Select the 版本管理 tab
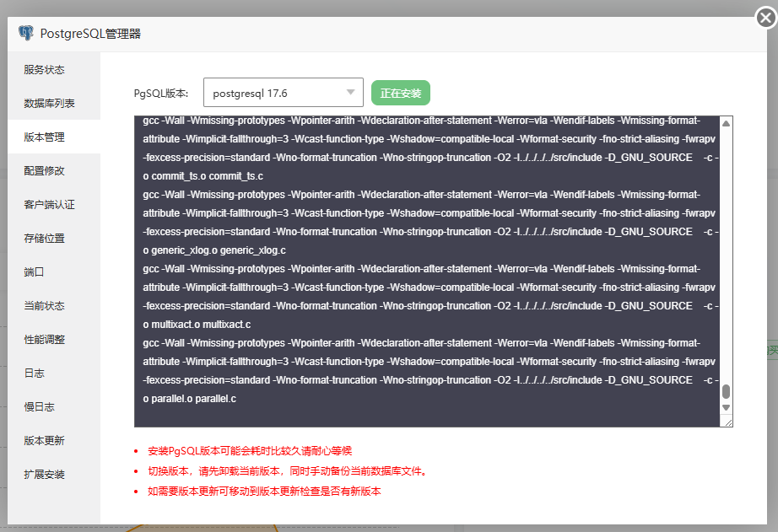 pyautogui.click(x=54, y=137)
